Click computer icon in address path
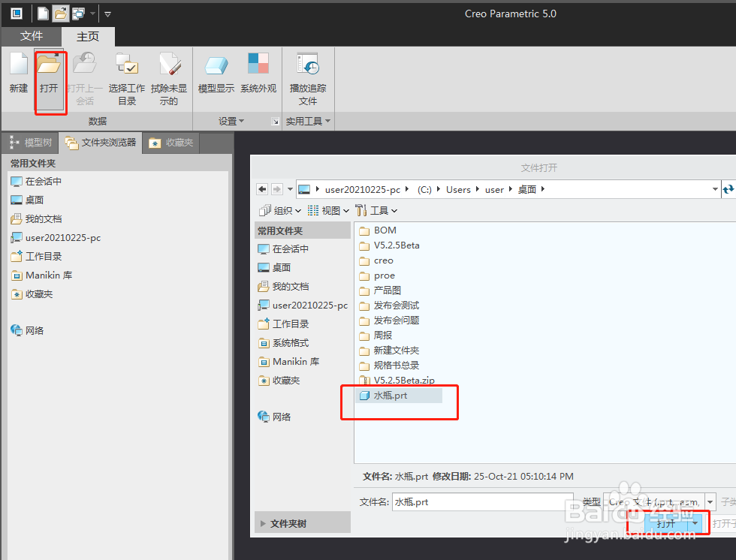The image size is (736, 560). click(304, 189)
